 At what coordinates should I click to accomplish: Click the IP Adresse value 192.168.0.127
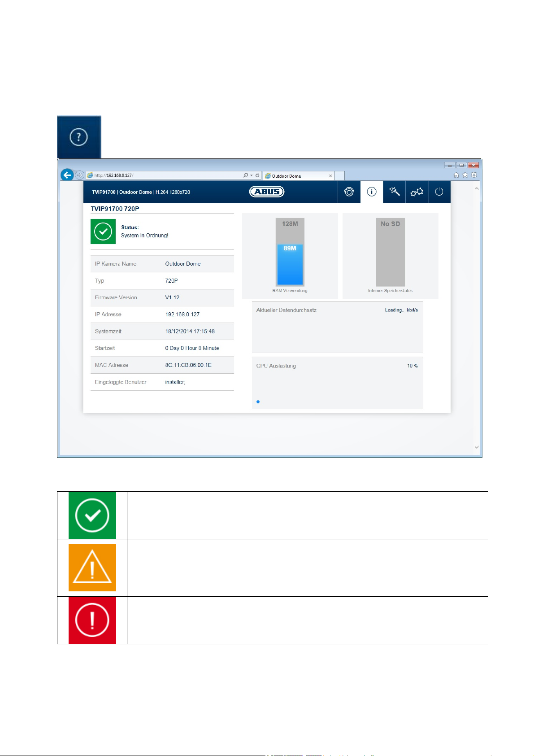182,315
